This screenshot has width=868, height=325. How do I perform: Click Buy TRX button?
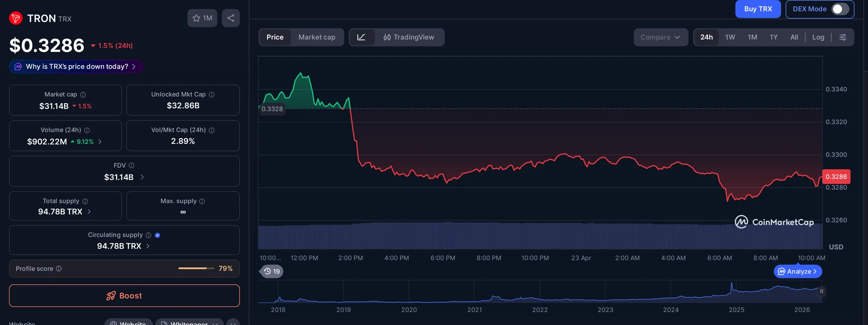click(x=758, y=9)
